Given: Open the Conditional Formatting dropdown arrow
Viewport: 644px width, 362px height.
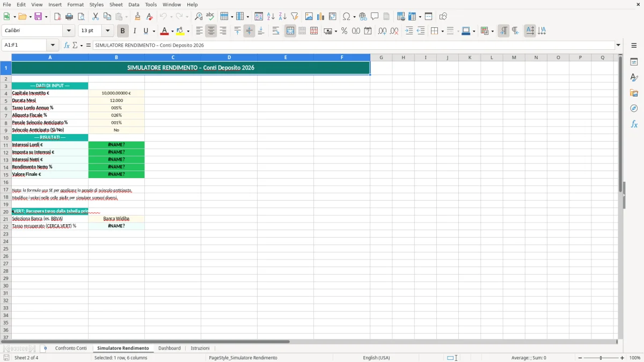Looking at the screenshot, I should tap(493, 31).
